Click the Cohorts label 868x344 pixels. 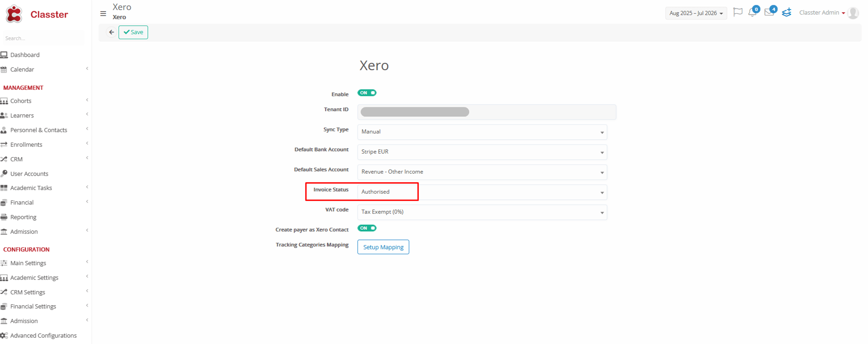(21, 101)
